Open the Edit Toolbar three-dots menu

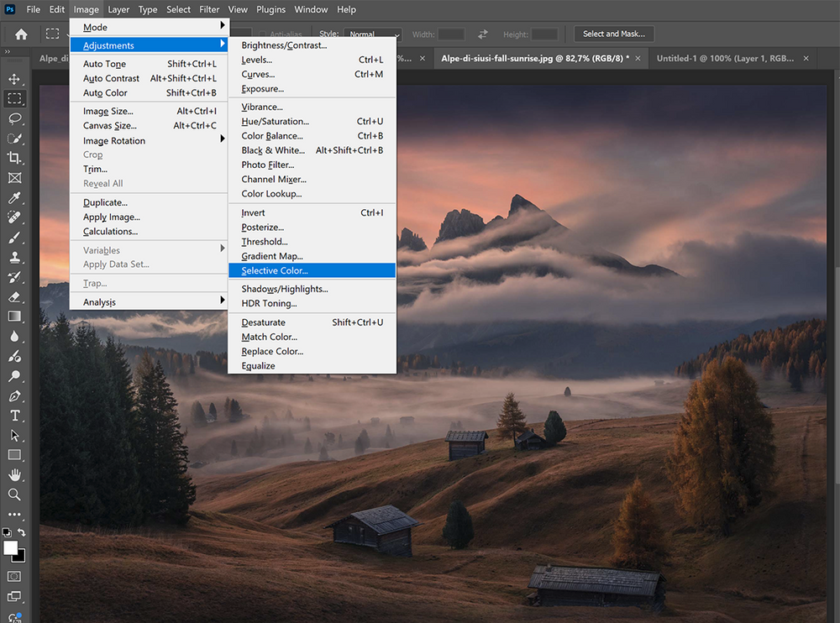pos(14,514)
